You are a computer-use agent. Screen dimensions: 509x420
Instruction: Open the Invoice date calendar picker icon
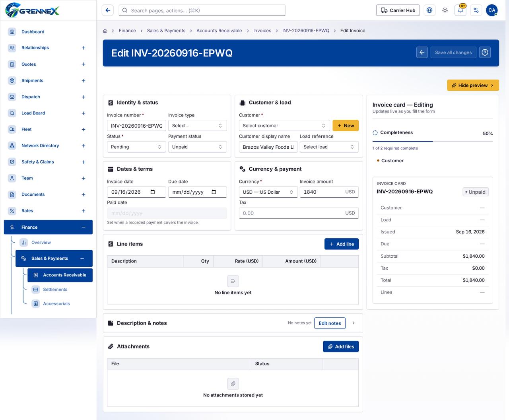coord(153,192)
